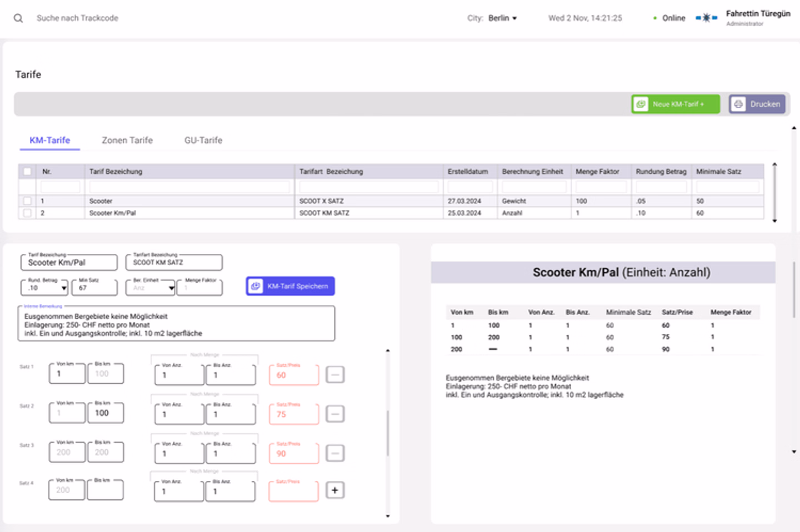This screenshot has width=800, height=532.
Task: Click the theme toggle sun icon
Action: point(706,18)
